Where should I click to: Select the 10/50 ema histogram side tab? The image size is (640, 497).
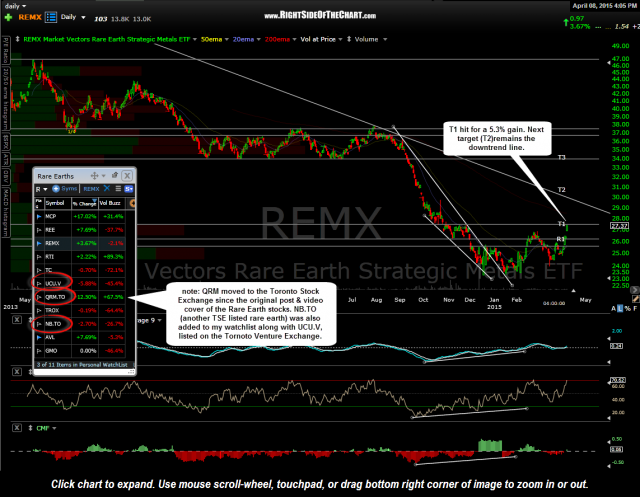[6, 99]
